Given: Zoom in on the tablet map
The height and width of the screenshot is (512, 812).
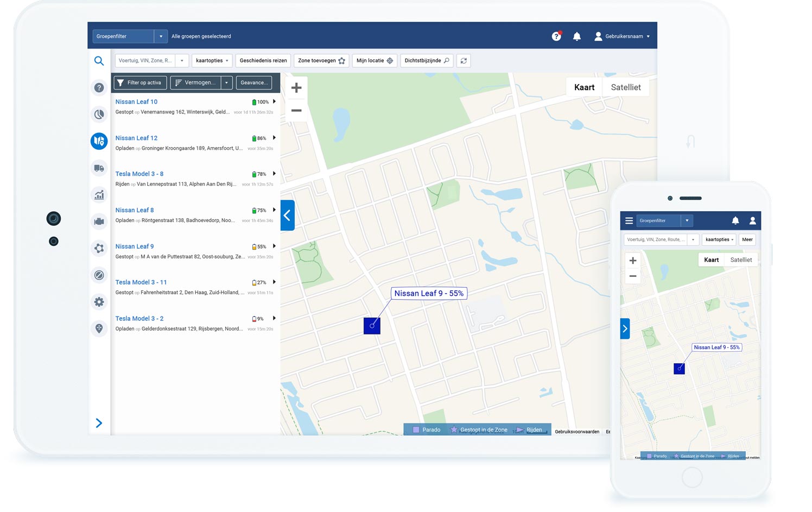Looking at the screenshot, I should coord(296,87).
